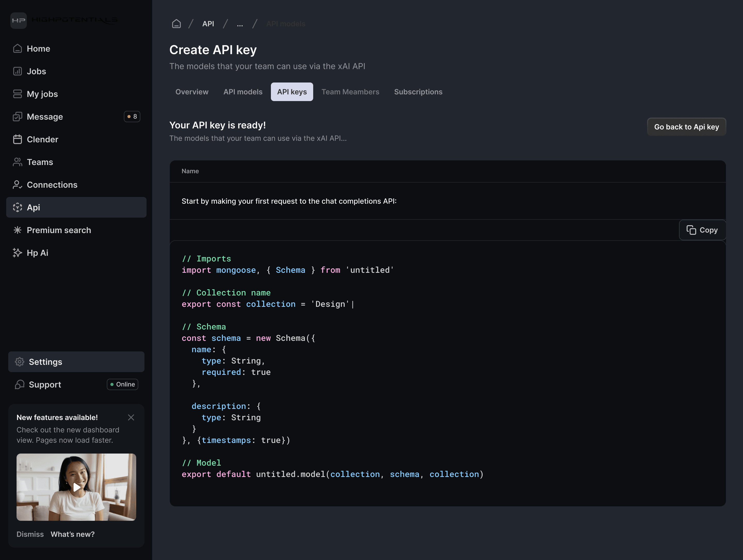The height and width of the screenshot is (560, 743).
Task: Open Support in sidebar
Action: click(45, 384)
